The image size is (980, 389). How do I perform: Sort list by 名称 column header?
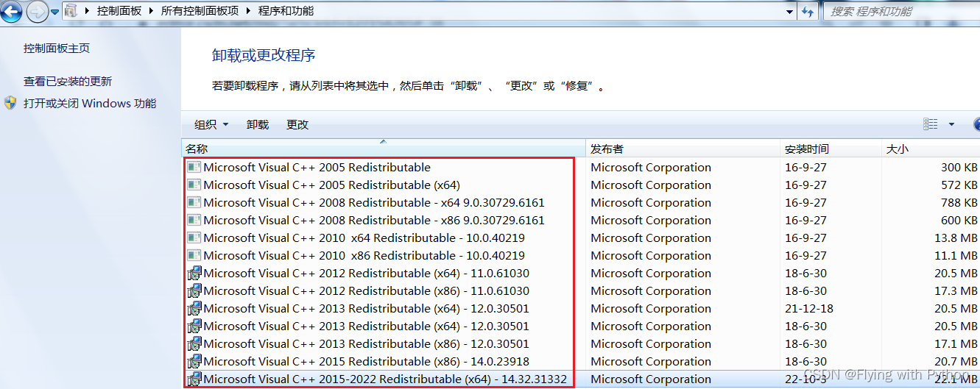click(x=383, y=149)
